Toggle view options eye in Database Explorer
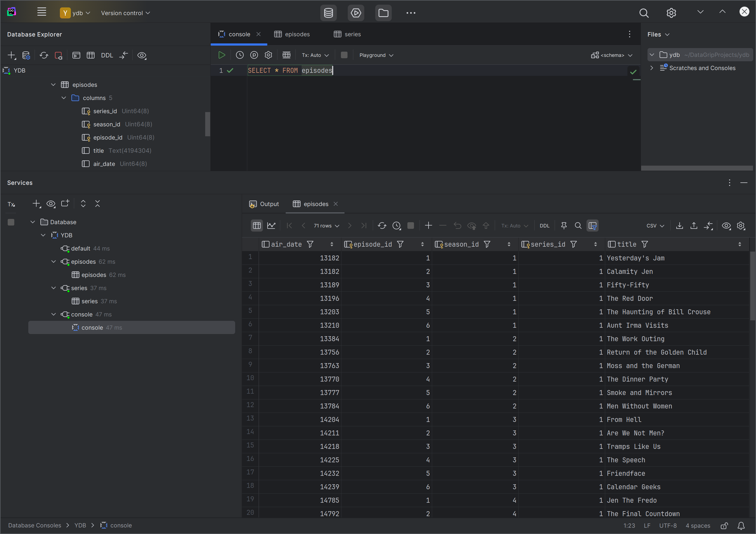Screen dimensions: 756x534 pyautogui.click(x=141, y=55)
